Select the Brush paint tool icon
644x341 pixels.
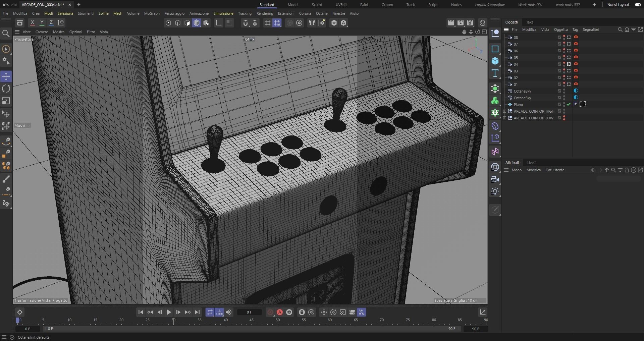click(x=6, y=179)
